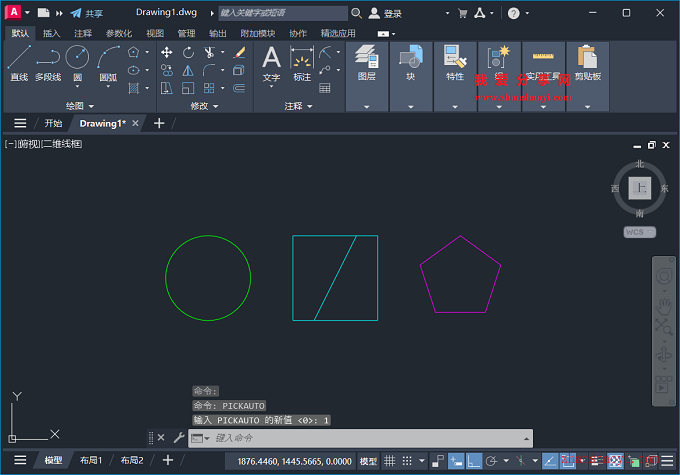Viewport: 680px width, 475px height.
Task: Activate the Move tool
Action: (x=167, y=52)
